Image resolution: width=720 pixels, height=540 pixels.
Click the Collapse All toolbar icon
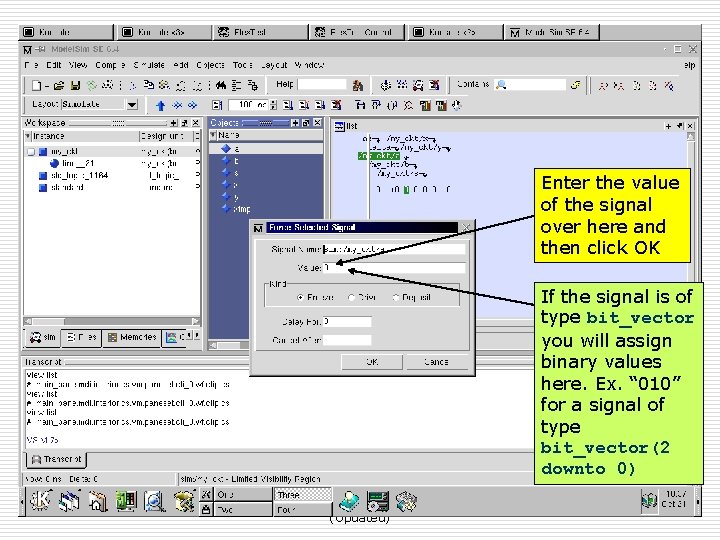(236, 85)
